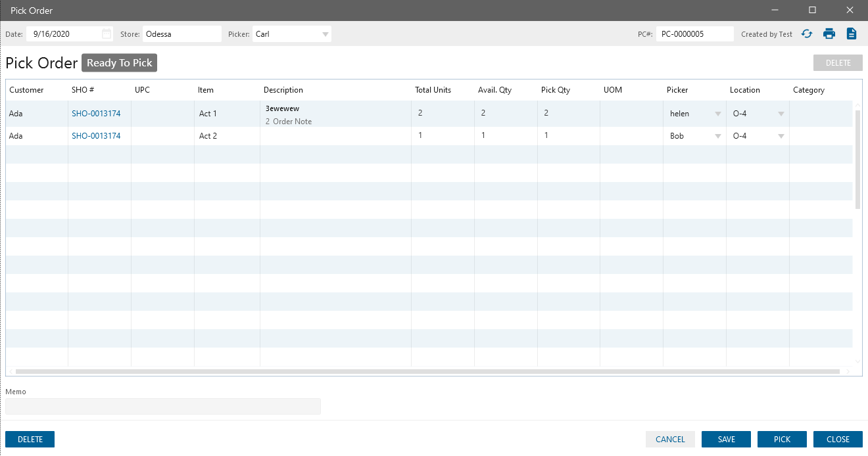Click the CANCEL button
Image resolution: width=868 pixels, height=456 pixels.
670,440
